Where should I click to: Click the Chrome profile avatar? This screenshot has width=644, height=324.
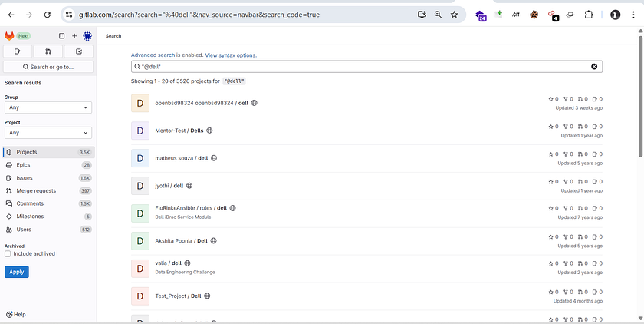click(x=615, y=15)
